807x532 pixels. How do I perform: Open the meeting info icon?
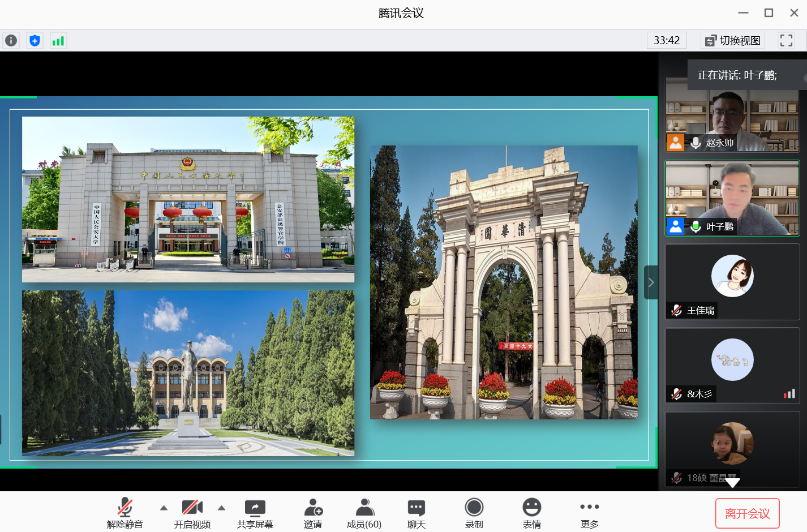pos(11,41)
